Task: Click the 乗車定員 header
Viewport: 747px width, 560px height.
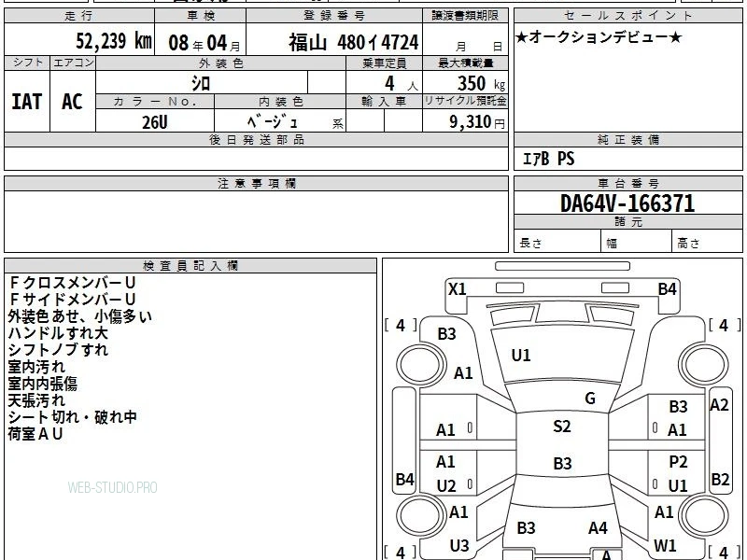Action: pos(384,63)
